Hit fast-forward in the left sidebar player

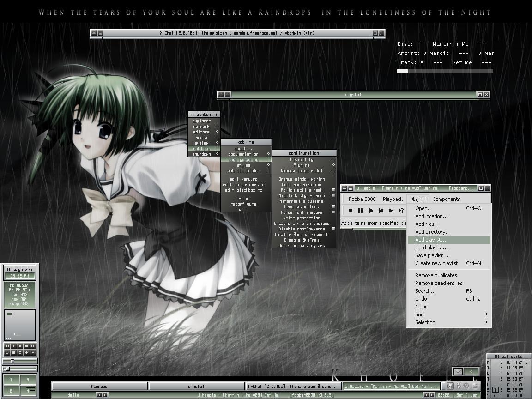tap(33, 346)
